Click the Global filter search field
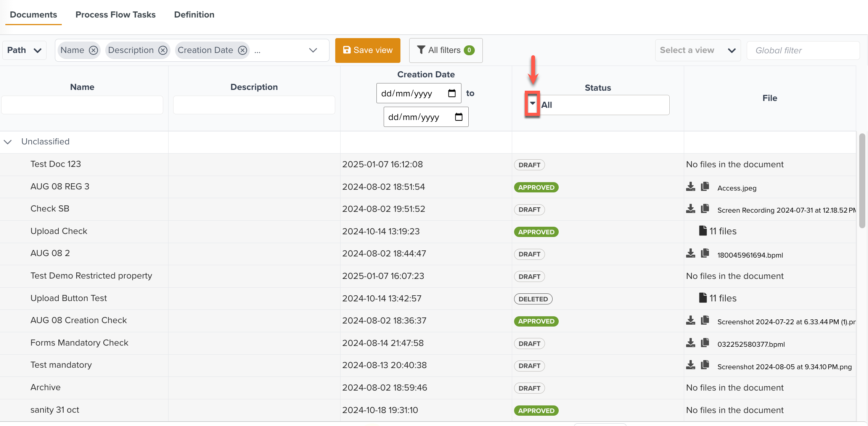The image size is (868, 426). 803,50
